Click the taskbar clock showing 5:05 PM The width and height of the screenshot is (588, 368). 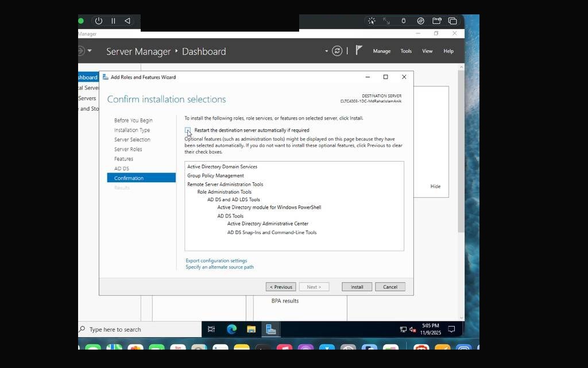pyautogui.click(x=431, y=329)
